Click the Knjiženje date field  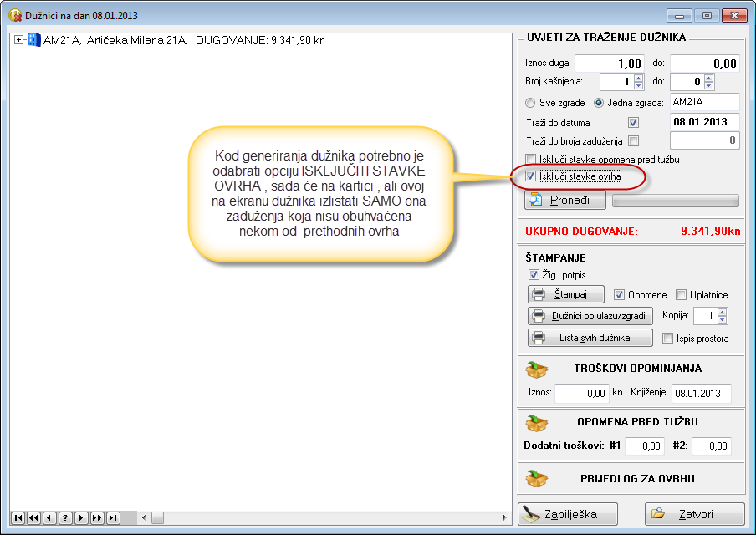(x=701, y=393)
